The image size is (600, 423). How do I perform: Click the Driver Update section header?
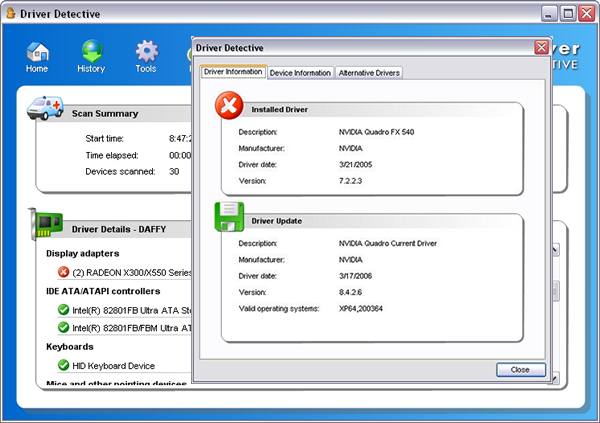[277, 221]
